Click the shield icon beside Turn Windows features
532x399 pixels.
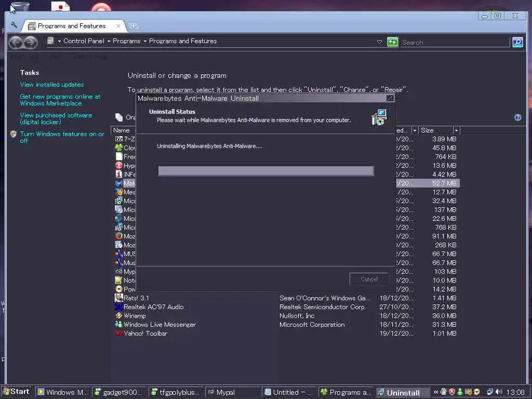[x=14, y=134]
